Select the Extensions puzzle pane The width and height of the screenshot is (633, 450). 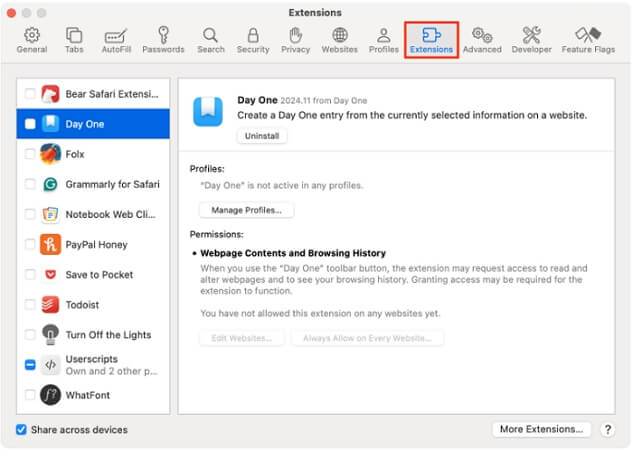(x=431, y=40)
